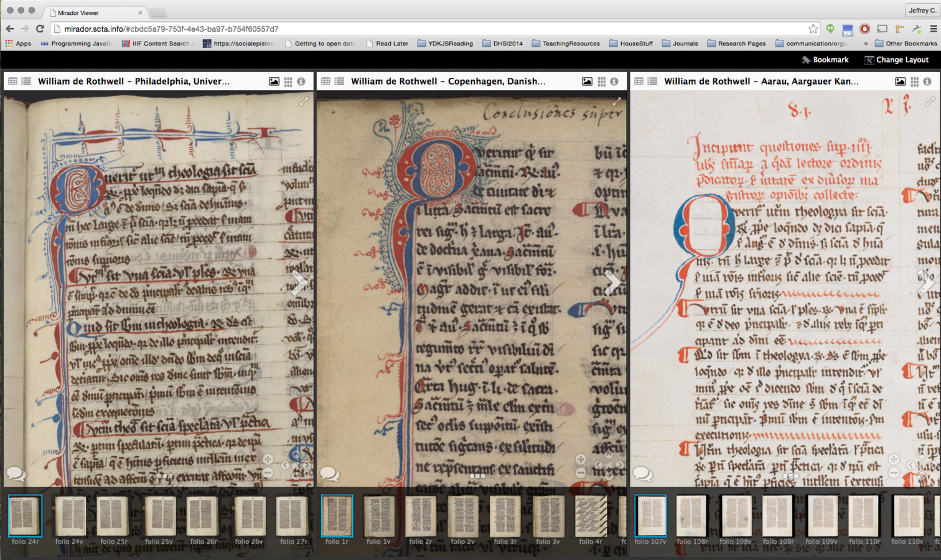Zoom out on Aarau manuscript image
The height and width of the screenshot is (560, 941).
(x=894, y=473)
